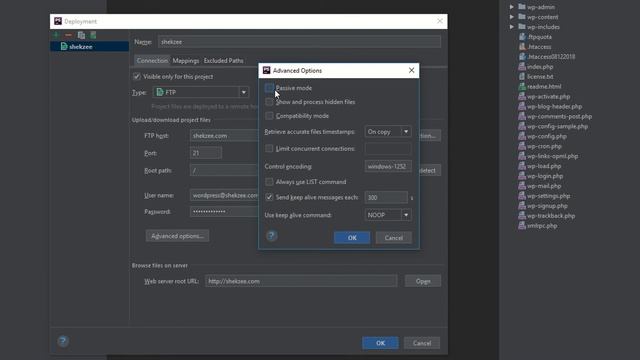Toggle Show and process hidden files checkbox

tap(269, 102)
